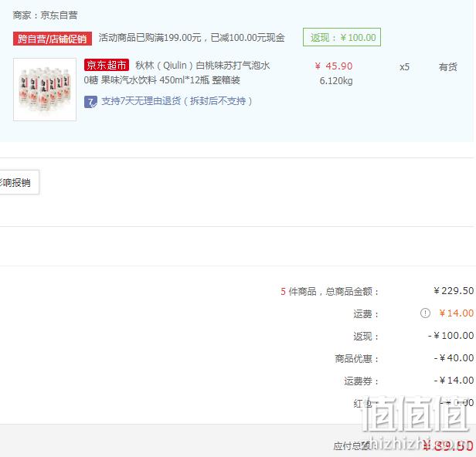Click the shipping fee info icon
476x457 pixels.
(425, 313)
